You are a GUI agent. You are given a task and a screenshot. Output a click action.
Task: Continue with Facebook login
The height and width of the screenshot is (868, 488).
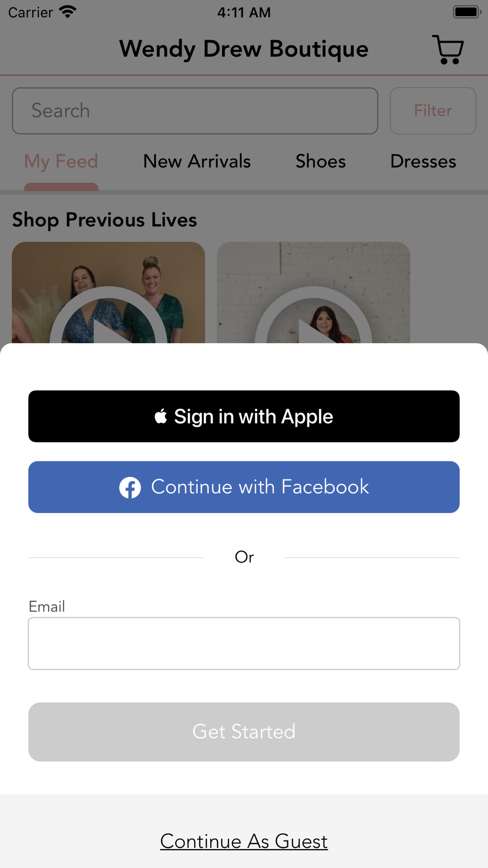pyautogui.click(x=244, y=487)
